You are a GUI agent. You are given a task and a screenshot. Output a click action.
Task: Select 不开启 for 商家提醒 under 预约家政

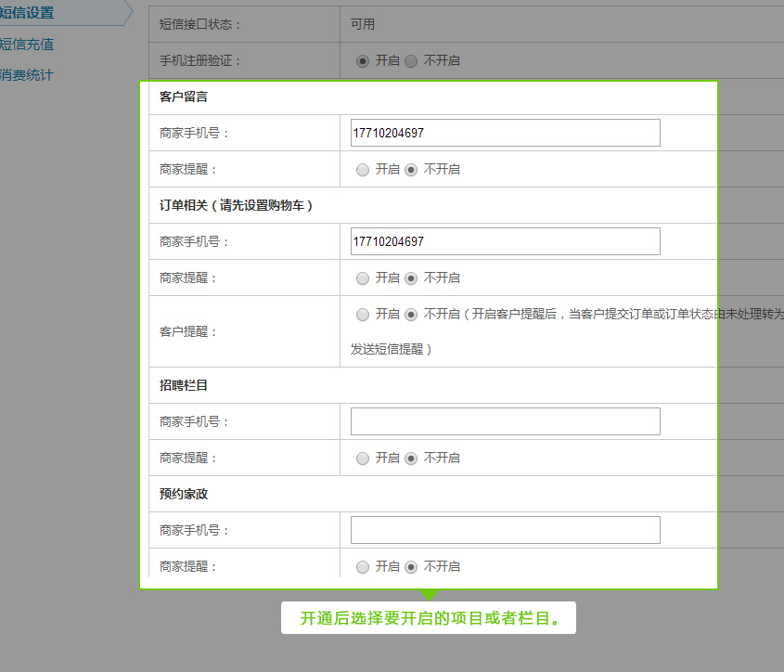(411, 567)
